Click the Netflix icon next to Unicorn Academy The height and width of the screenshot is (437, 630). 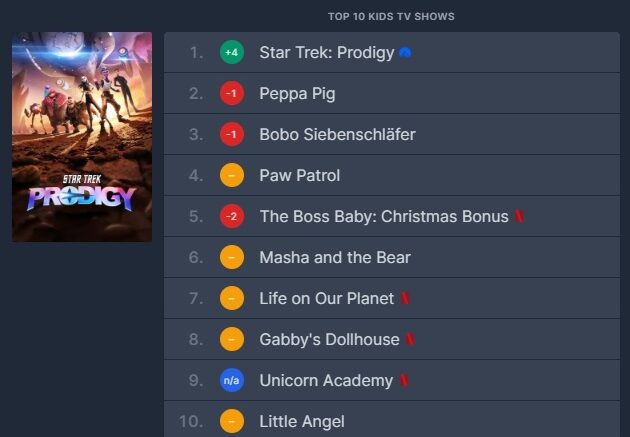click(x=404, y=380)
